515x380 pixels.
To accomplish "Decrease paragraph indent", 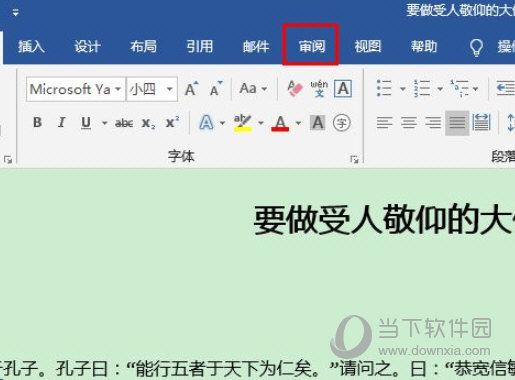I will tap(505, 88).
